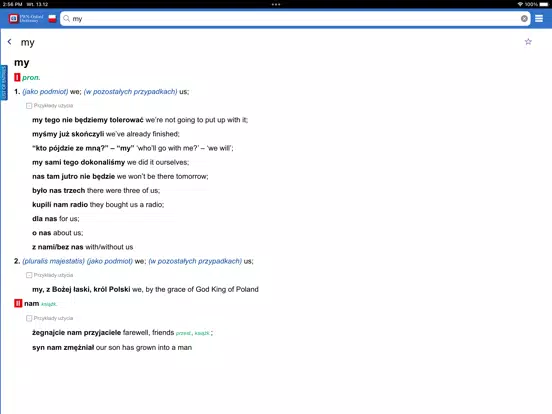This screenshot has height=414, width=552.
Task: Click the 'książk.' label next to nam
Action: point(49,304)
